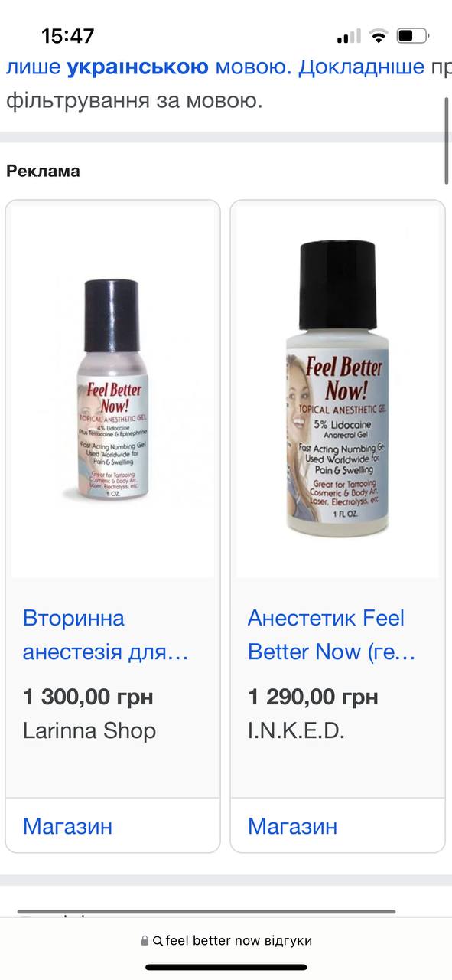Screen dimensions: 452x980
Task: Select the 1 300,00 грн price
Action: click(88, 697)
